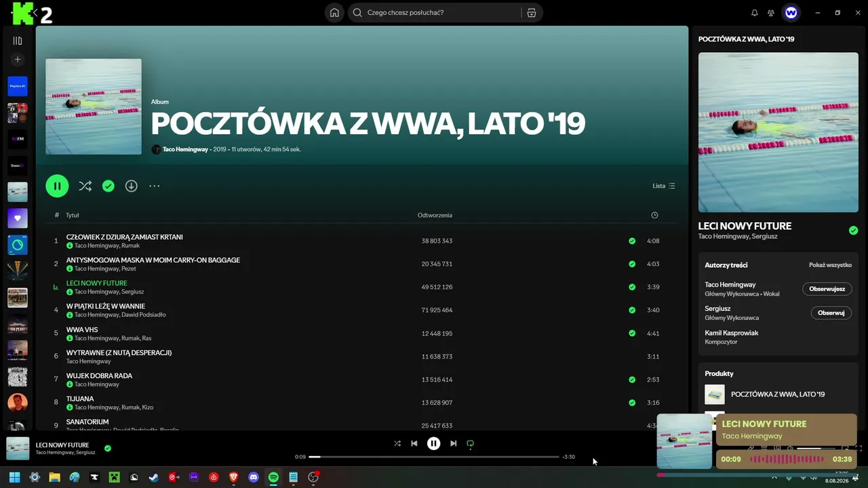
Task: Click 'Pokaż wszystko' in the credits card
Action: pyautogui.click(x=830, y=265)
